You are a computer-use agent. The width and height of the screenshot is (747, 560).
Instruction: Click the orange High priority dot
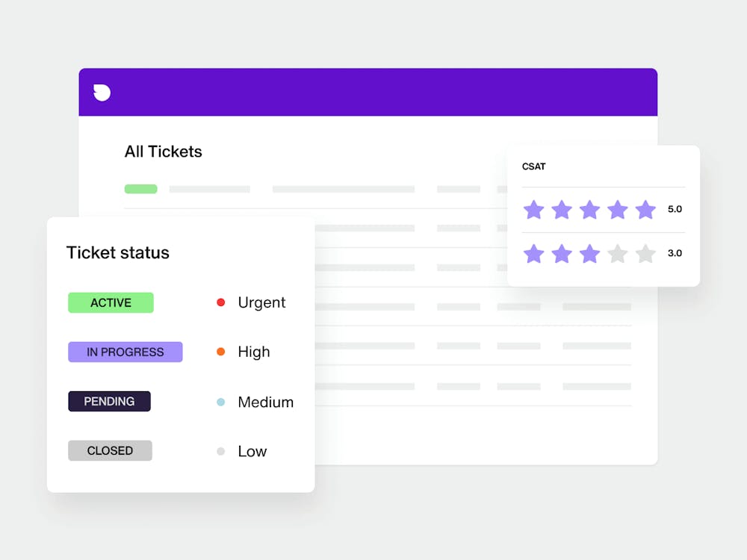click(x=220, y=351)
